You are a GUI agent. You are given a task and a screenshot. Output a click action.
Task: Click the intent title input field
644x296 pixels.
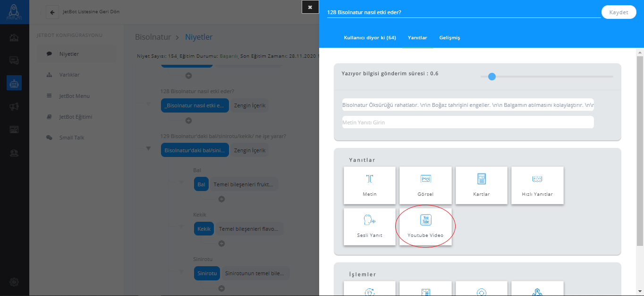pyautogui.click(x=464, y=12)
